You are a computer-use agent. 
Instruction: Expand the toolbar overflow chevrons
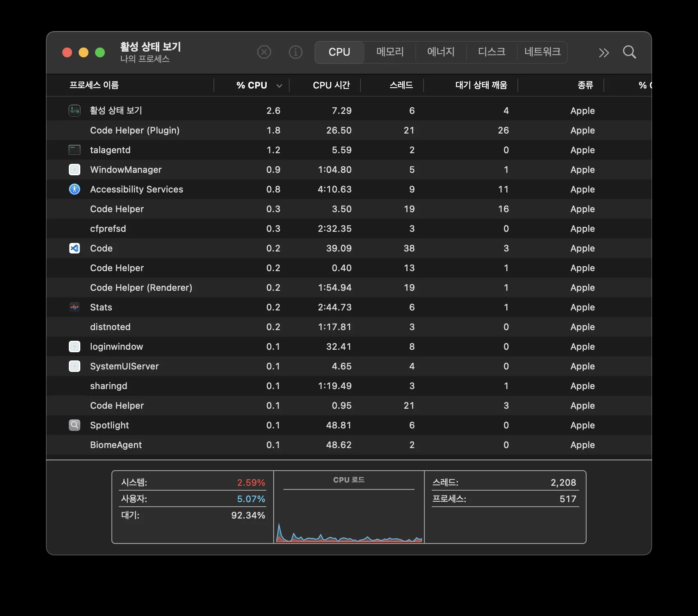604,52
